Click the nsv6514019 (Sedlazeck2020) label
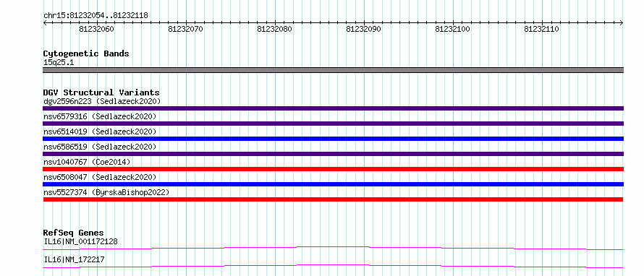This screenshot has width=644, height=276. (100, 131)
